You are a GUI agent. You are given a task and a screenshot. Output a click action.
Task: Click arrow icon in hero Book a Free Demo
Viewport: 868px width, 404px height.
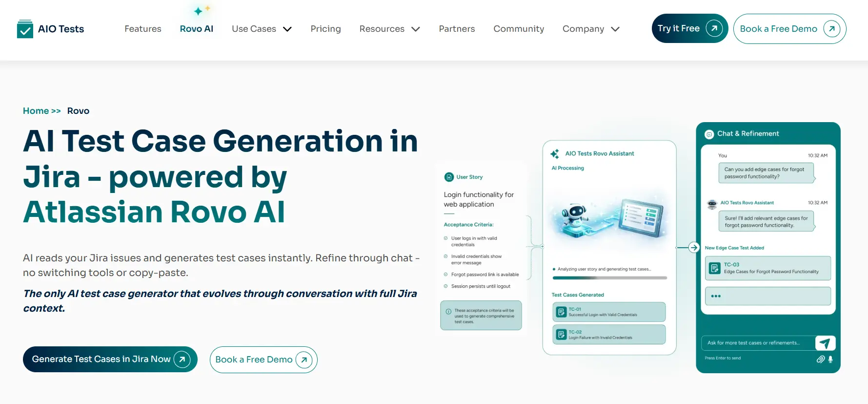pos(304,360)
